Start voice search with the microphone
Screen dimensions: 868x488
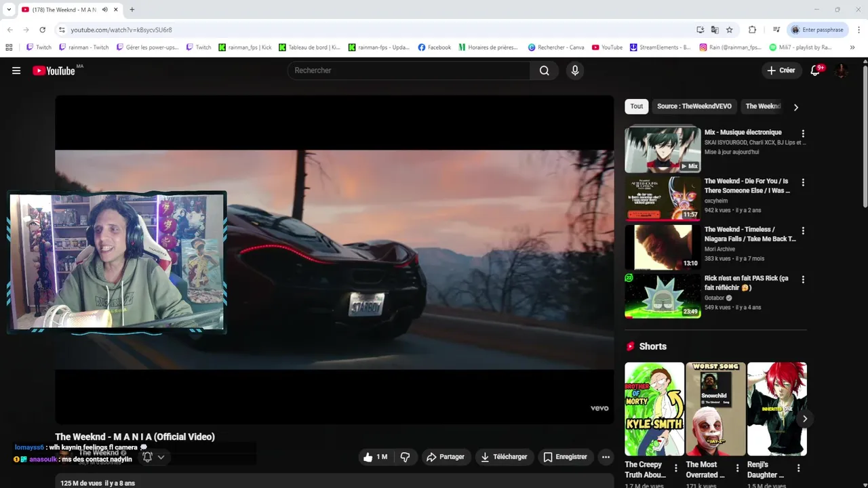[575, 70]
